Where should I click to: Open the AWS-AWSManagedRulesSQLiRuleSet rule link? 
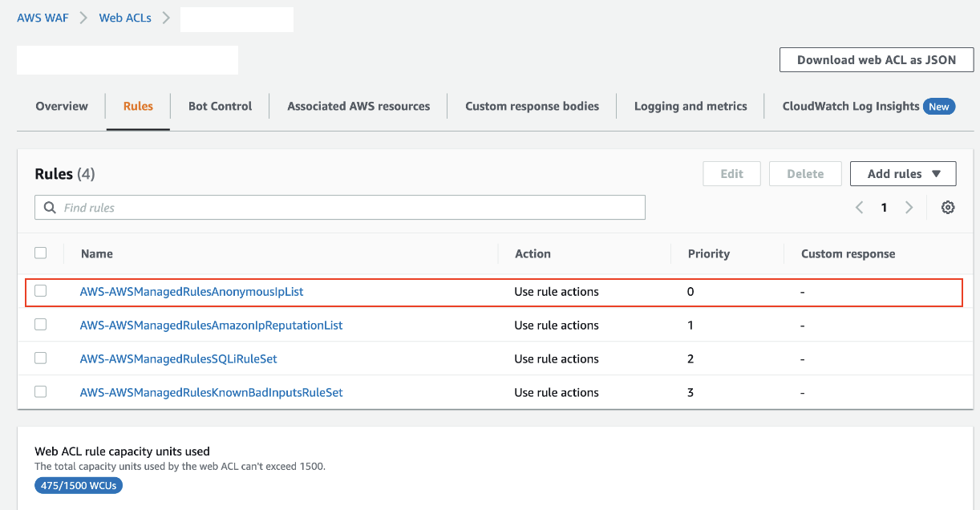[x=178, y=359]
